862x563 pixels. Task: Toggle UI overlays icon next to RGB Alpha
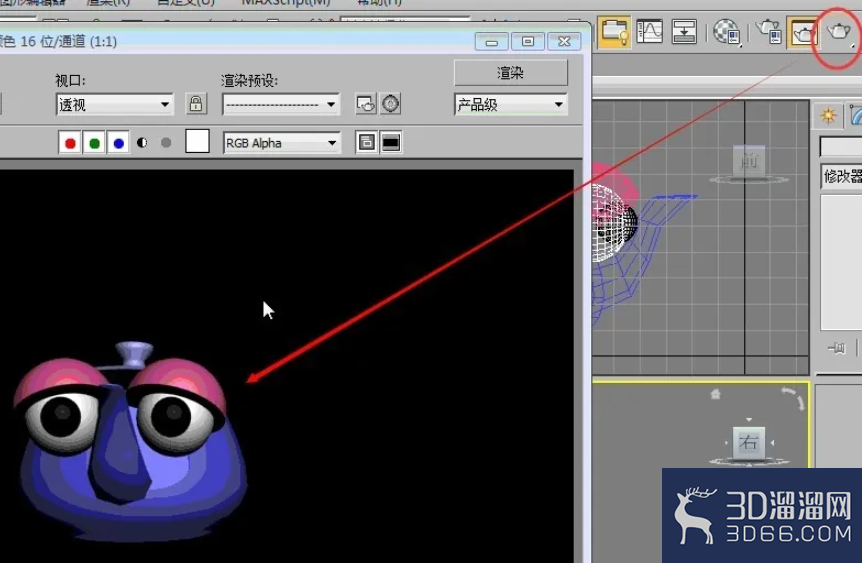click(367, 142)
